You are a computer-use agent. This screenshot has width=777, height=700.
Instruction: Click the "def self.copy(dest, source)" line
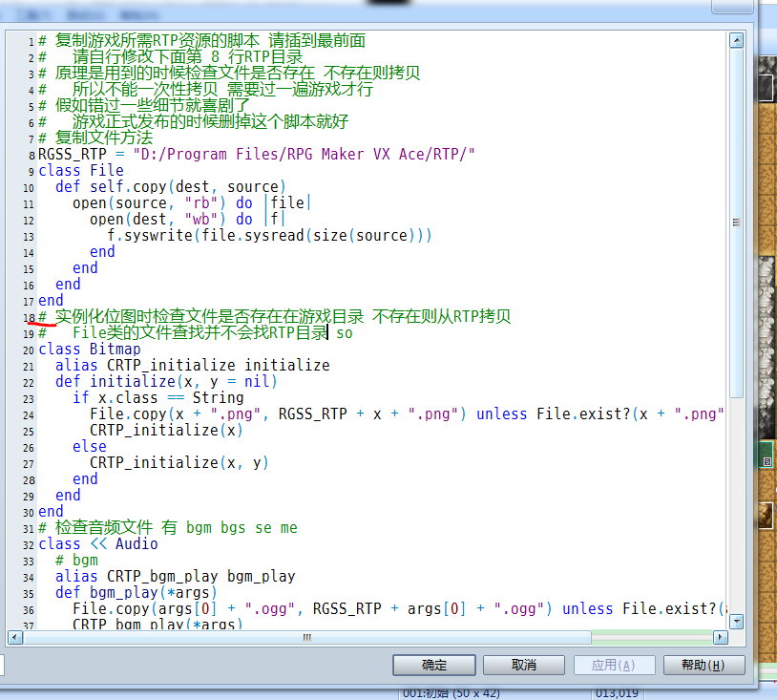tap(171, 187)
